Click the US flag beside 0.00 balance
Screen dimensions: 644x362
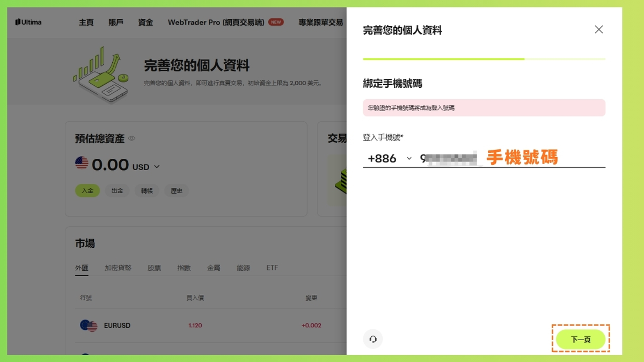82,163
